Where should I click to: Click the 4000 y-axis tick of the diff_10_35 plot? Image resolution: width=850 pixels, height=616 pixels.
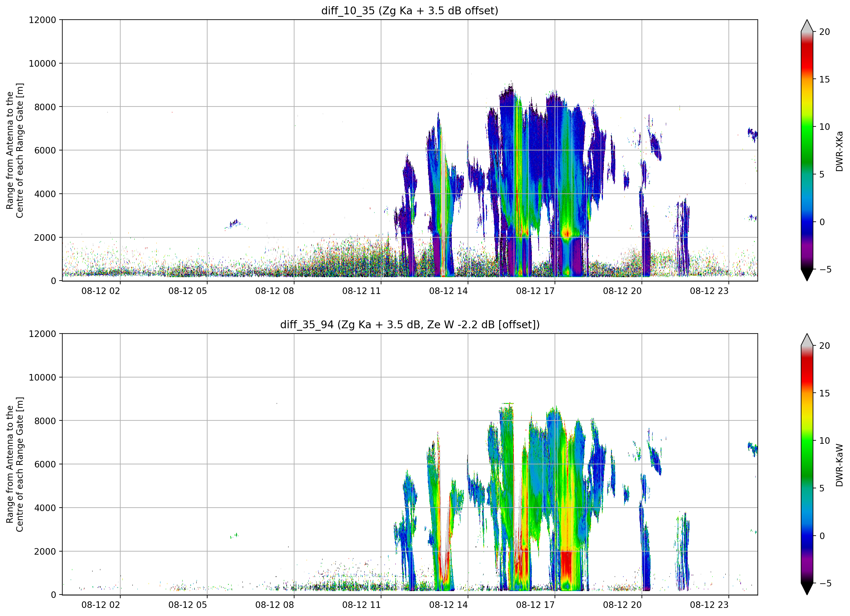tap(45, 194)
